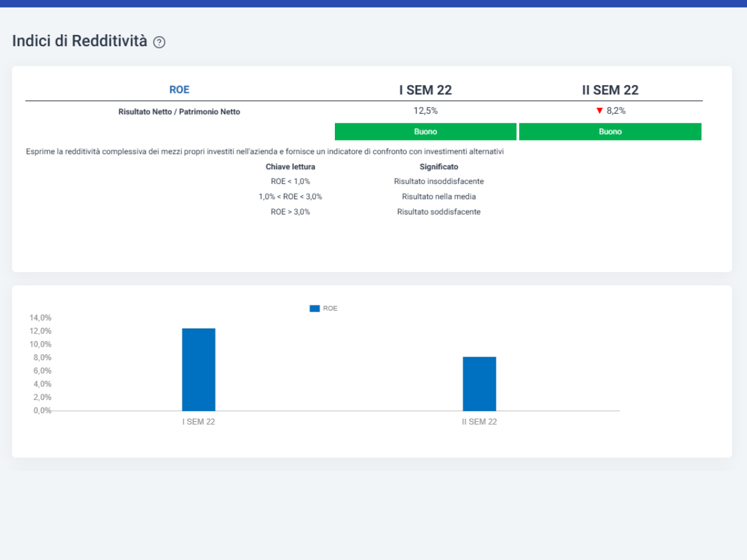This screenshot has height=560, width=747.
Task: Click the Significato column header
Action: [439, 167]
